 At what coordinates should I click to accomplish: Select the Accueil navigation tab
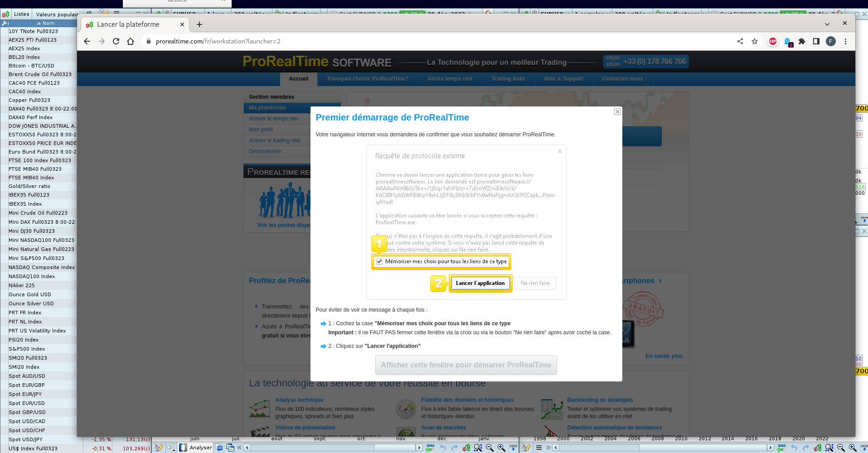tap(299, 79)
